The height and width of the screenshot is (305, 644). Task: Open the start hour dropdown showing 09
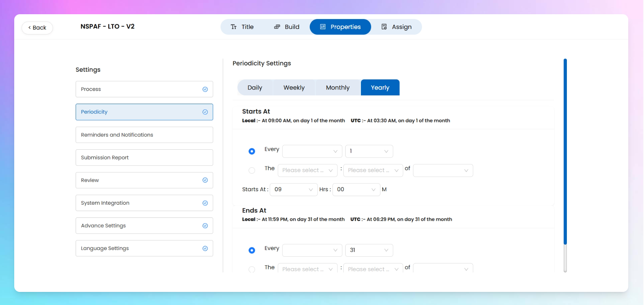point(294,190)
